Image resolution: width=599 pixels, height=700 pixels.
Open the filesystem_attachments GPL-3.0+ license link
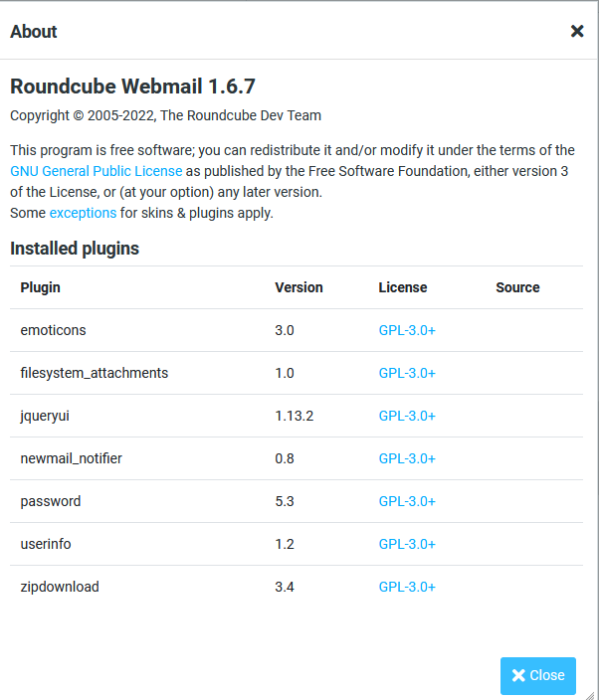click(x=407, y=373)
